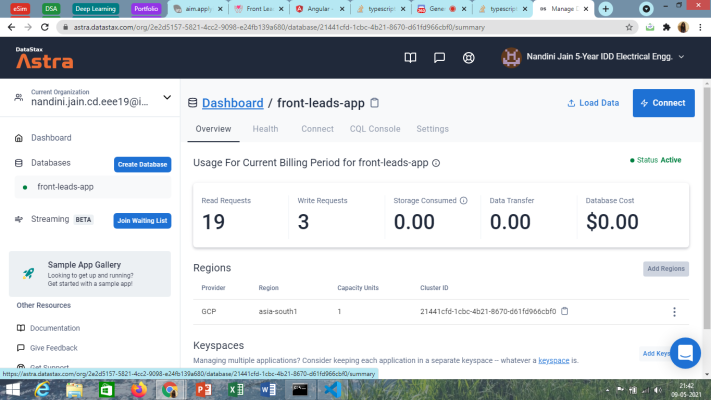Open the Windows Start menu

[12, 390]
